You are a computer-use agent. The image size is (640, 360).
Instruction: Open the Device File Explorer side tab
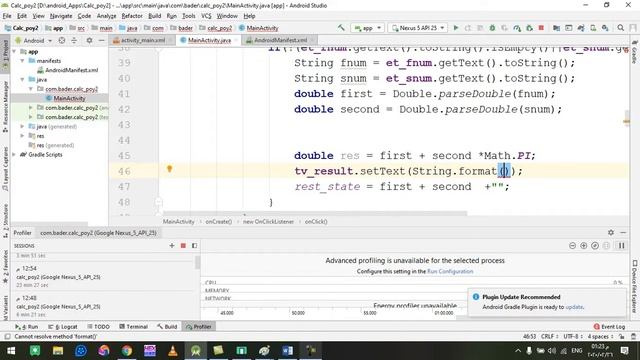tap(635, 287)
